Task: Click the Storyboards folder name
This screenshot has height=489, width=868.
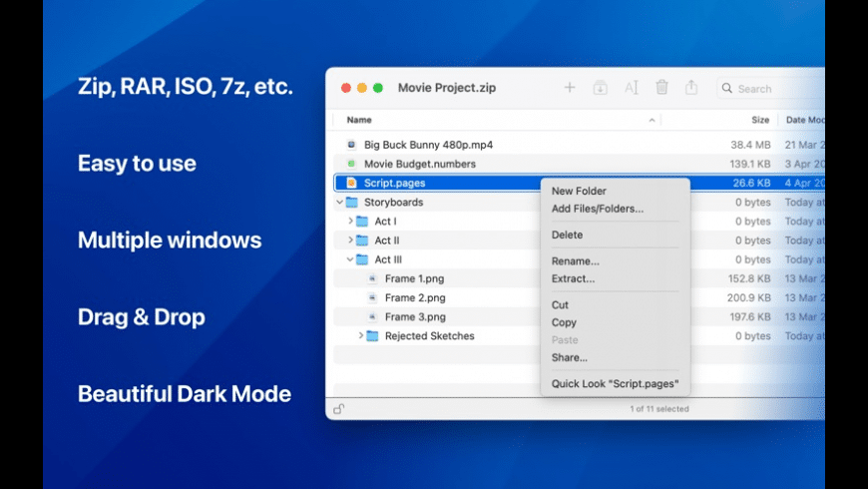Action: (393, 203)
